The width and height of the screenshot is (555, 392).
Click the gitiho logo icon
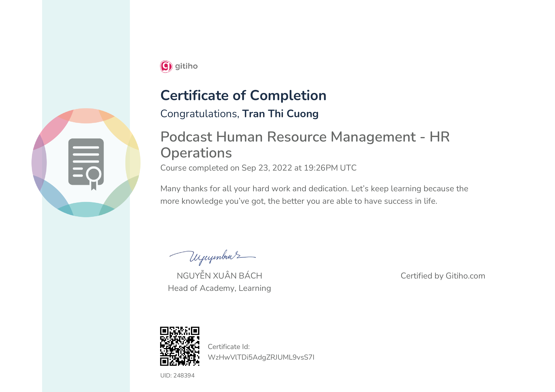point(166,66)
